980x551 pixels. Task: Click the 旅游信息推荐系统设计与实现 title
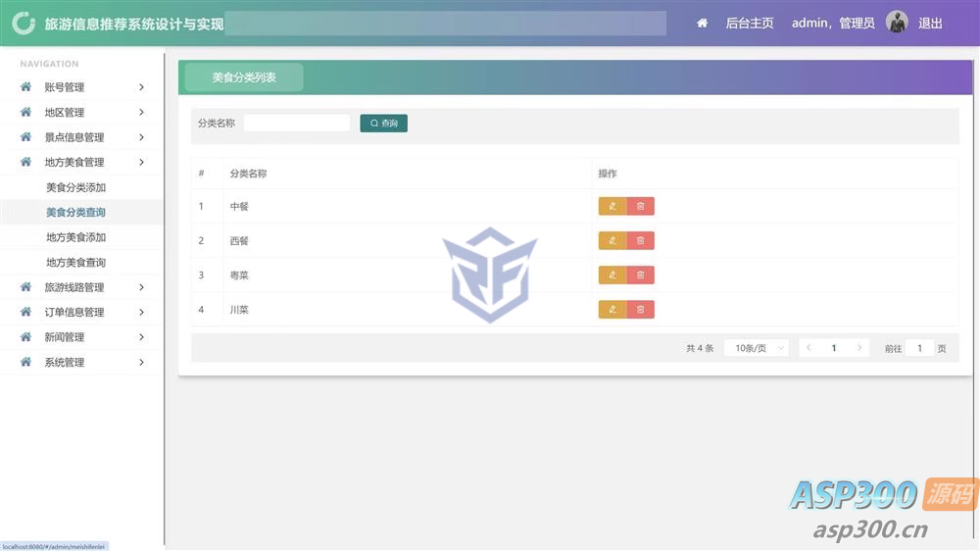pos(133,25)
